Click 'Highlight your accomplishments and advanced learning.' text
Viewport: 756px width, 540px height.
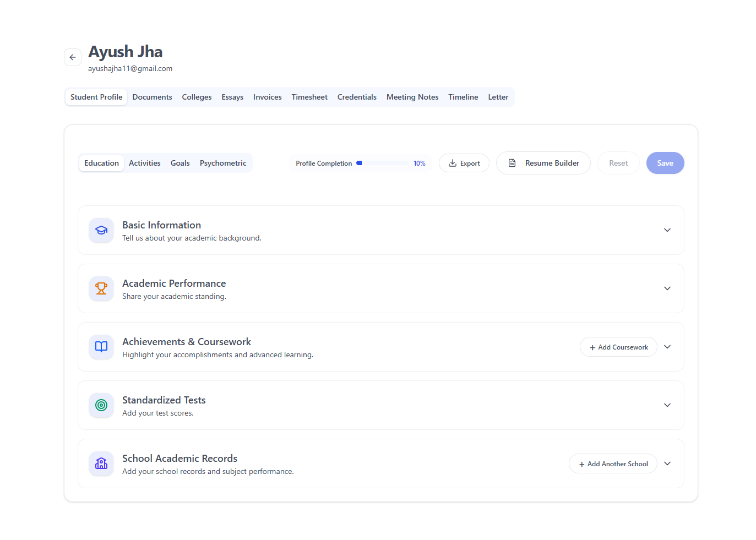217,354
